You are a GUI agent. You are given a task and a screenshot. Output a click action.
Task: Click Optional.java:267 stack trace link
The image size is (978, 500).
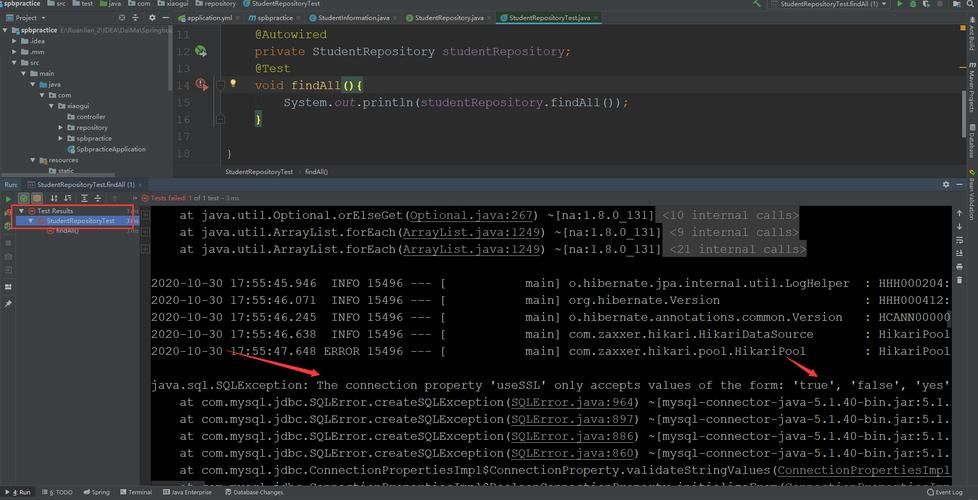pyautogui.click(x=472, y=216)
